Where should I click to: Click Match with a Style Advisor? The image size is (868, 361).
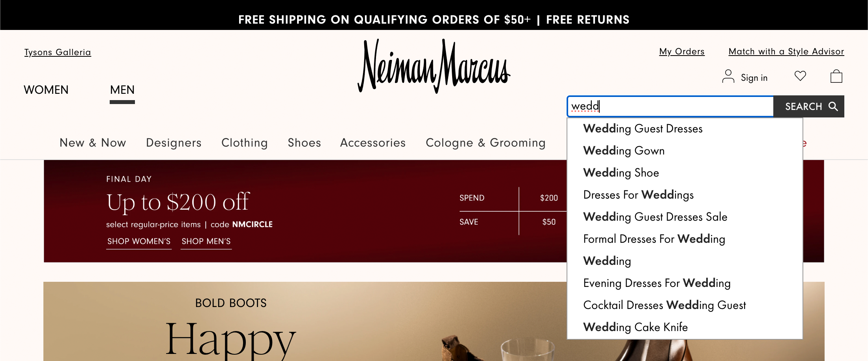pos(786,52)
